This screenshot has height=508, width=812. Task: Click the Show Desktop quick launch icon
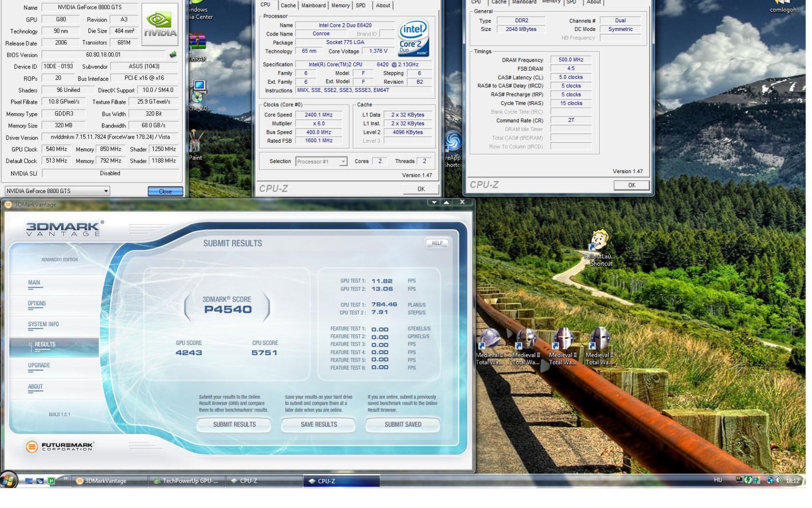[x=29, y=481]
